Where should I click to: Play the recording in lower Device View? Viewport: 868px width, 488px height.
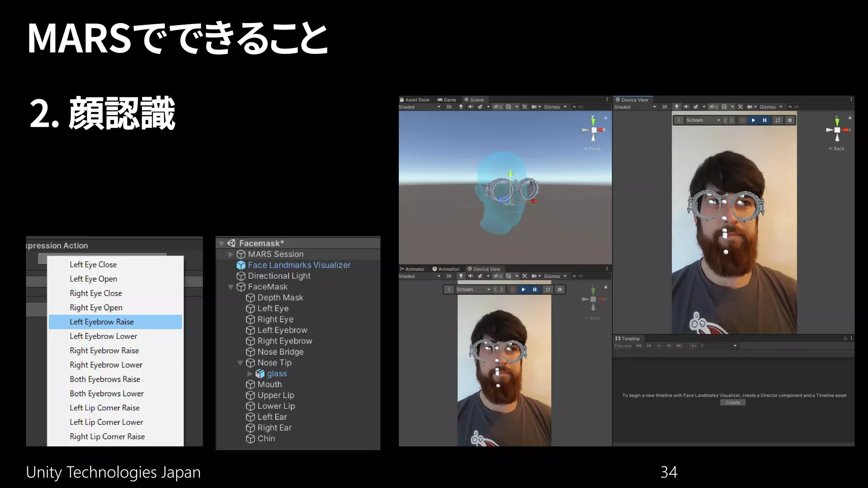[x=523, y=289]
